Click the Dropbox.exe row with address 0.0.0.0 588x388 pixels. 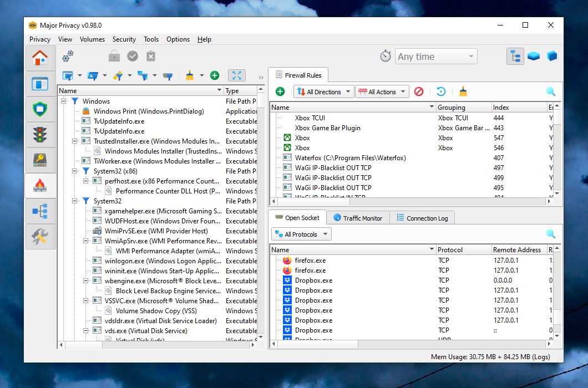coord(412,280)
